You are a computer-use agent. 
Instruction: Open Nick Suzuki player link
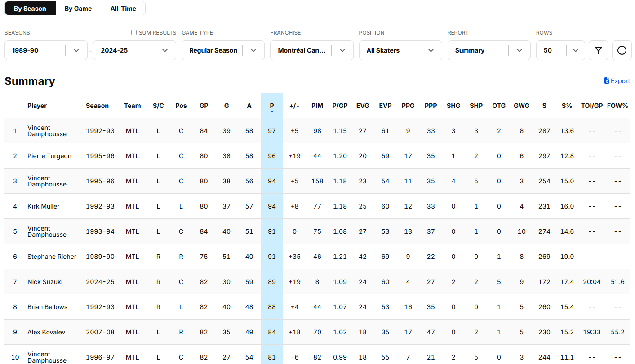click(45, 282)
